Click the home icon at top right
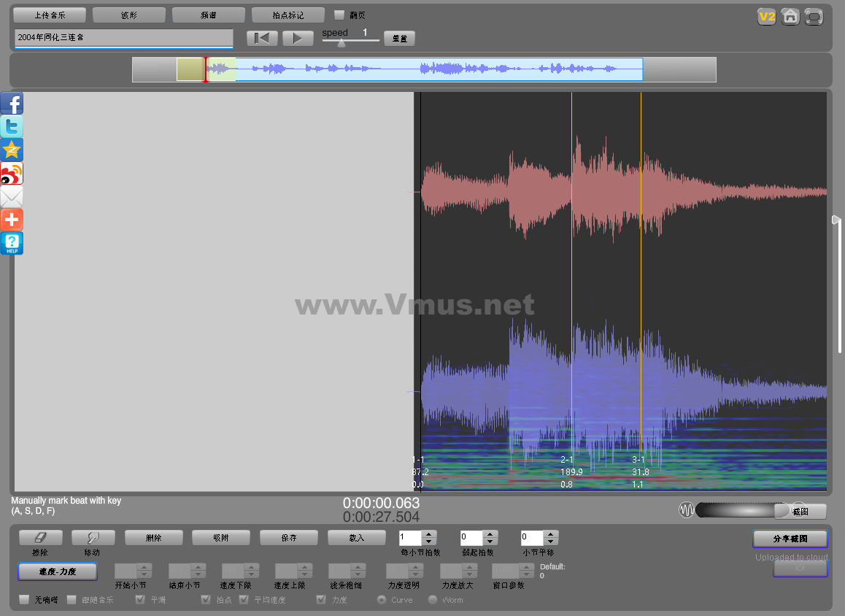 [790, 17]
